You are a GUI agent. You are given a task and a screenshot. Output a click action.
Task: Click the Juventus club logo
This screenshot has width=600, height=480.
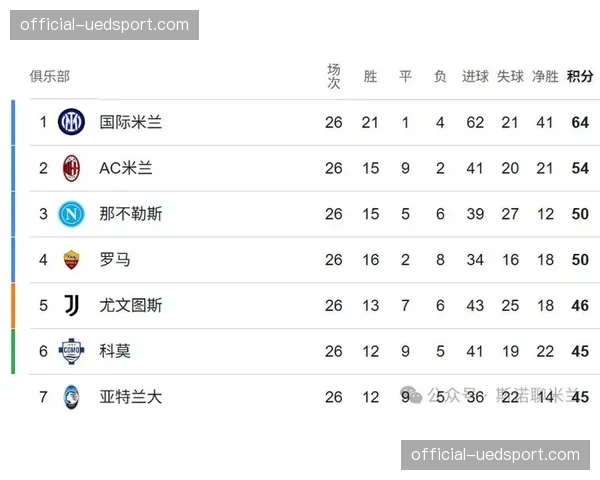point(72,305)
